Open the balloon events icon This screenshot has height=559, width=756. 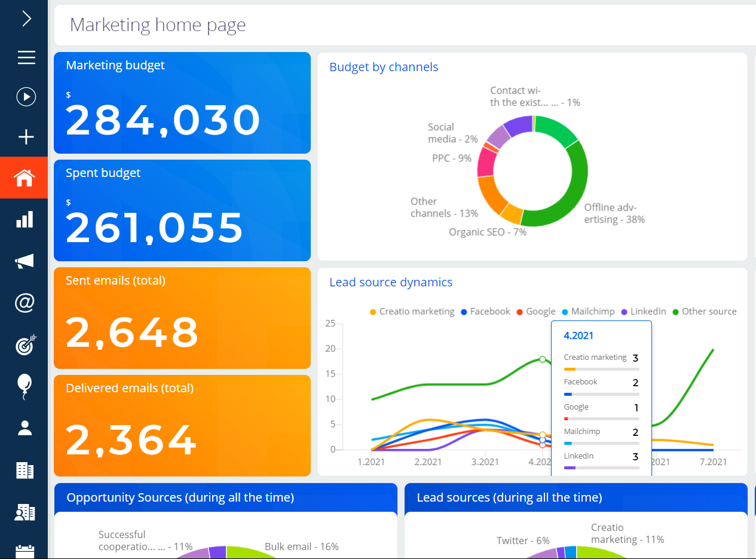24,387
